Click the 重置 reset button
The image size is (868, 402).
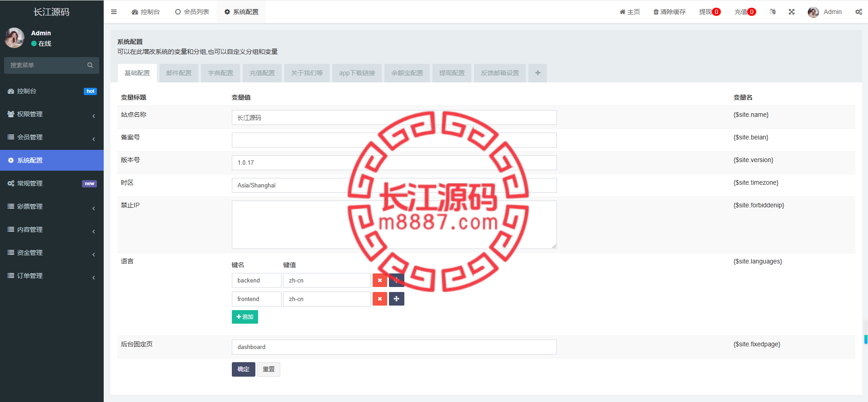[x=269, y=369]
